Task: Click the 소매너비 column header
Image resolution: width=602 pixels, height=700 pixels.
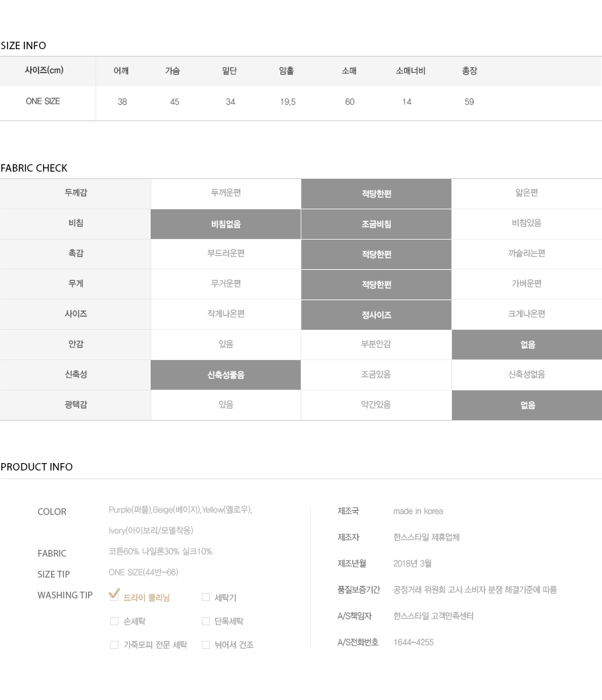Action: (410, 71)
